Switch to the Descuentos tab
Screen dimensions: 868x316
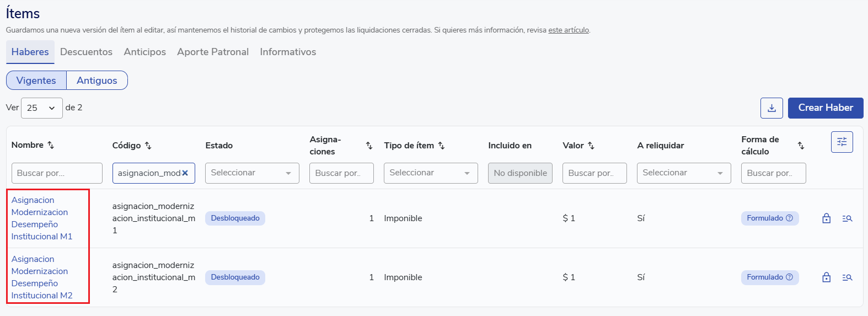click(86, 52)
